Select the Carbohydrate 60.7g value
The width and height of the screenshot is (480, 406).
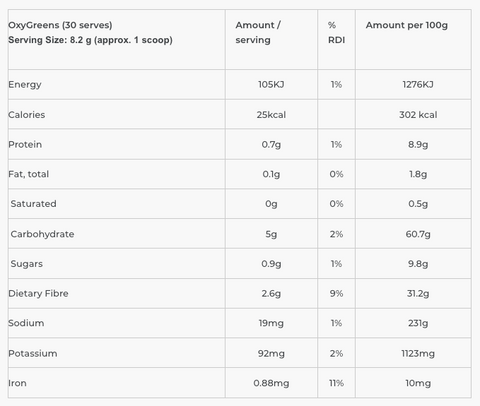[418, 234]
